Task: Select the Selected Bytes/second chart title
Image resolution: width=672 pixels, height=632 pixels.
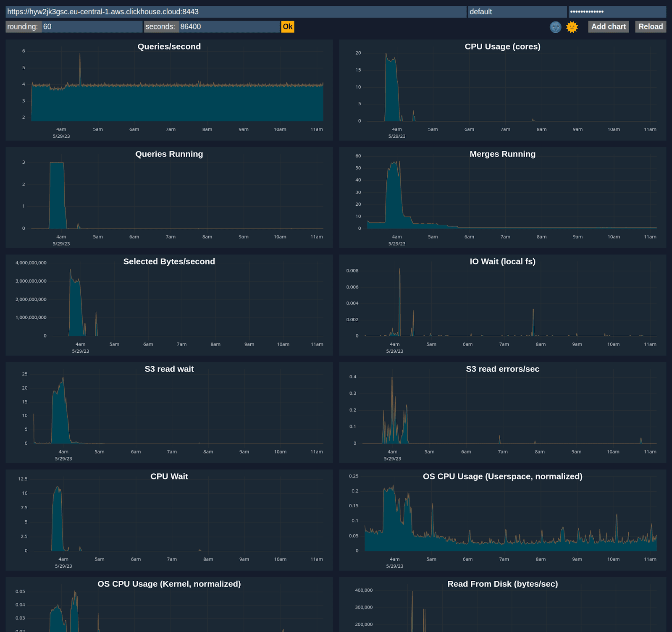Action: point(169,262)
